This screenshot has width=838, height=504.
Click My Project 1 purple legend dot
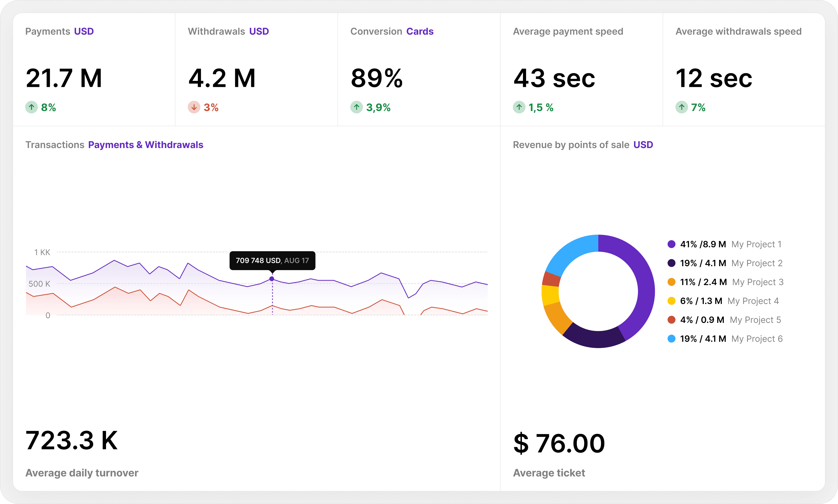click(671, 244)
